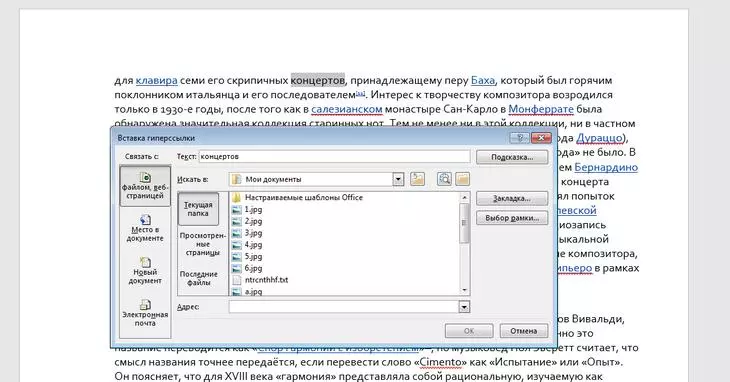Screen dimensions: 730x382
Task: Choose 'Электронная почта' link option
Action: (x=145, y=313)
